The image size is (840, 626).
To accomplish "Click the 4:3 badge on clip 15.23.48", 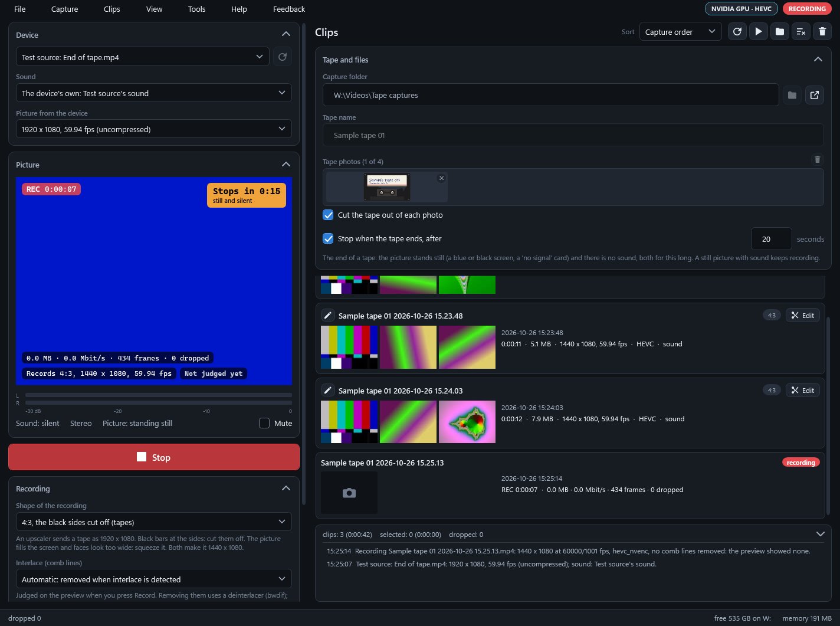I will [x=772, y=316].
